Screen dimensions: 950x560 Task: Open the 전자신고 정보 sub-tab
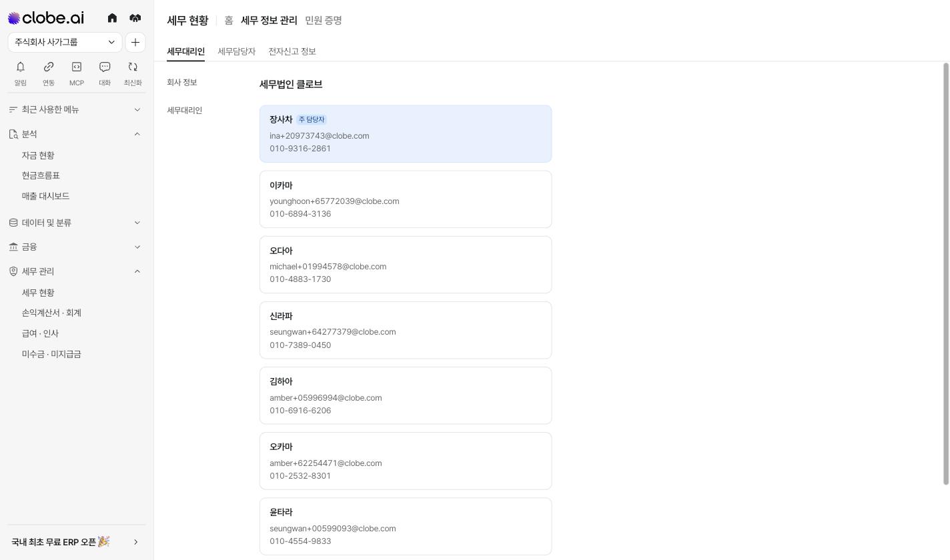(292, 51)
